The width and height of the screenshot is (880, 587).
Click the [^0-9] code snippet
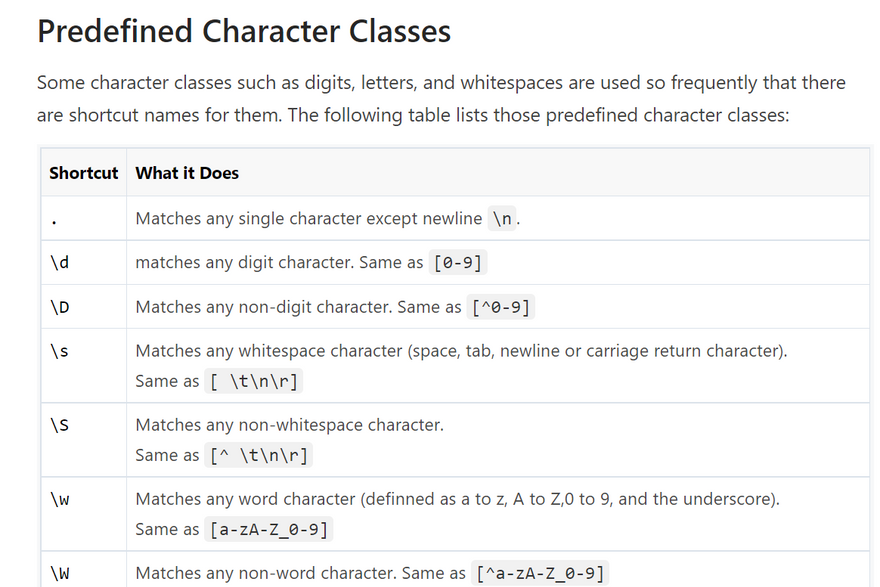[502, 307]
